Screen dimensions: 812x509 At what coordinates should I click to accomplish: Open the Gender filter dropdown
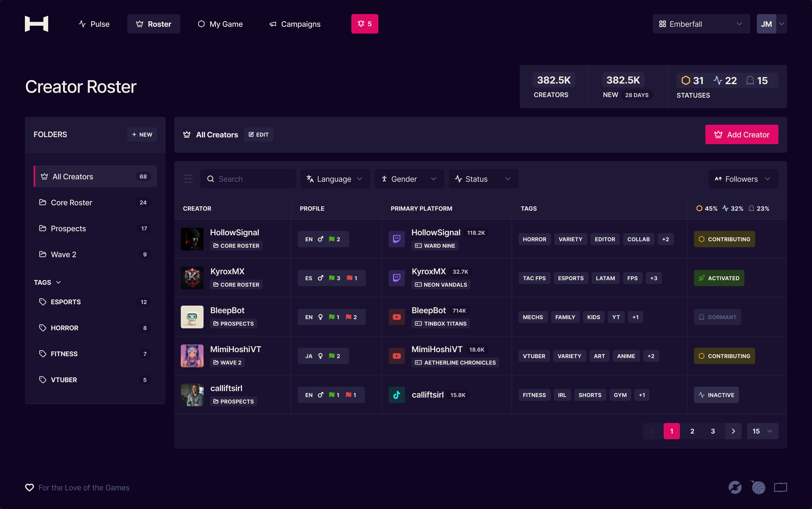coord(409,179)
